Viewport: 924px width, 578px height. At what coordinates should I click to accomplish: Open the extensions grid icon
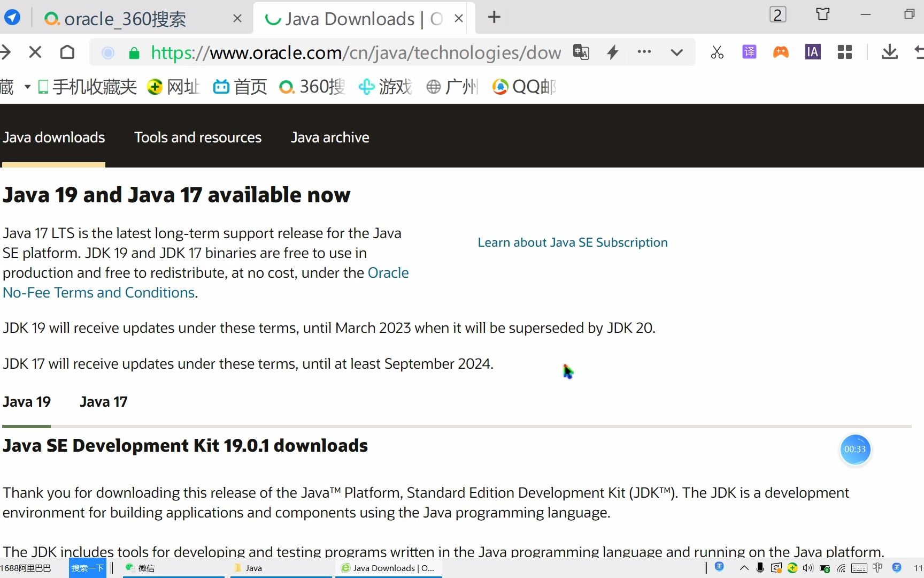(x=845, y=52)
